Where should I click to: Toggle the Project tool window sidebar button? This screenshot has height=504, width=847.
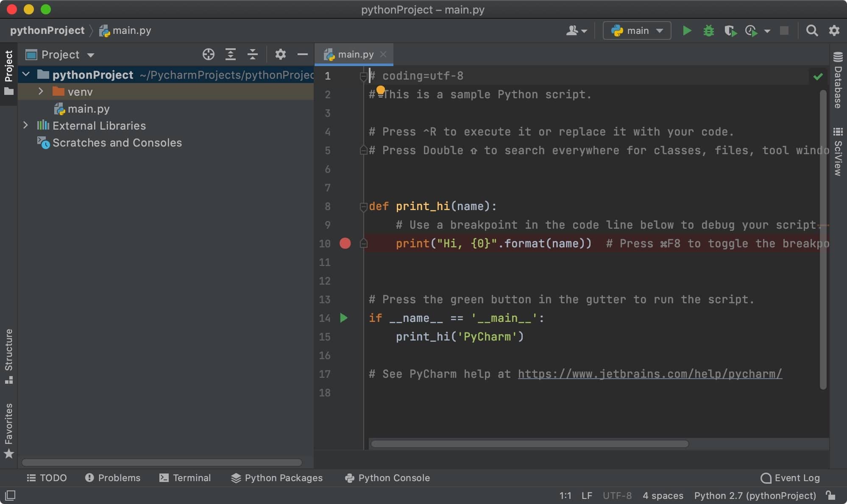click(x=8, y=73)
